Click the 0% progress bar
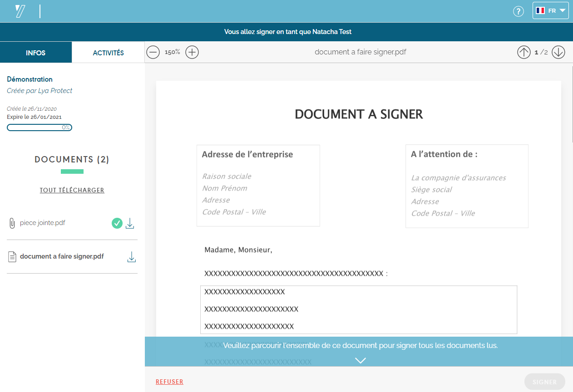Image resolution: width=573 pixels, height=392 pixels. (x=40, y=127)
